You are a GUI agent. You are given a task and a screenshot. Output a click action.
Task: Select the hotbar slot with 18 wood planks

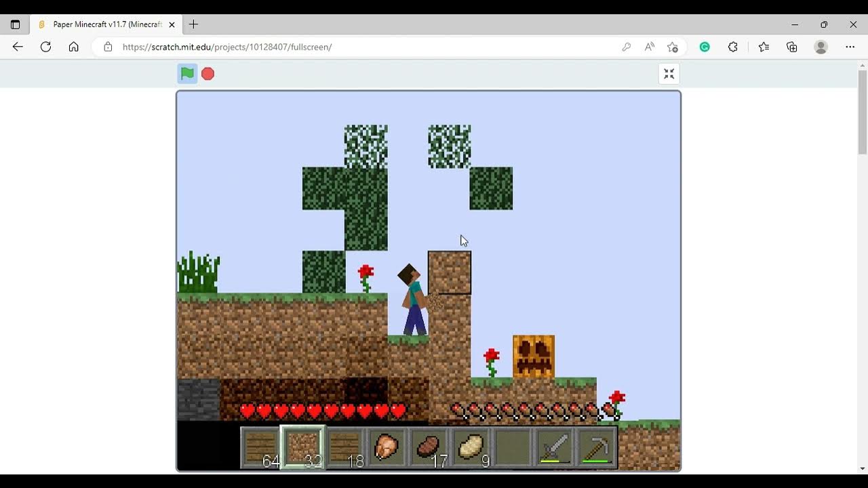345,447
